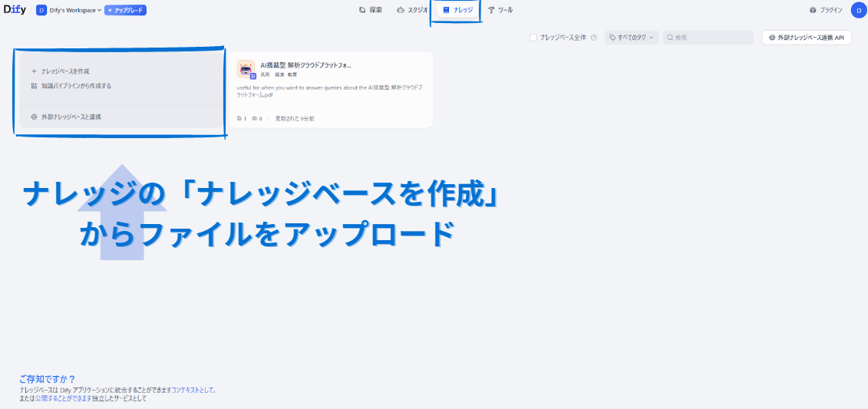Click the magnifier icon in the search box
The width and height of the screenshot is (868, 409).
[x=669, y=38]
